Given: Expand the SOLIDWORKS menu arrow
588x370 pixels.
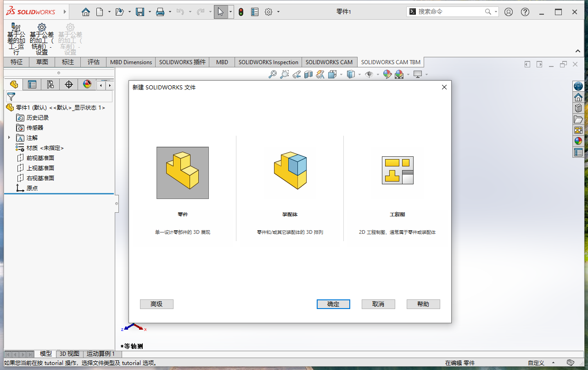Looking at the screenshot, I should click(65, 12).
